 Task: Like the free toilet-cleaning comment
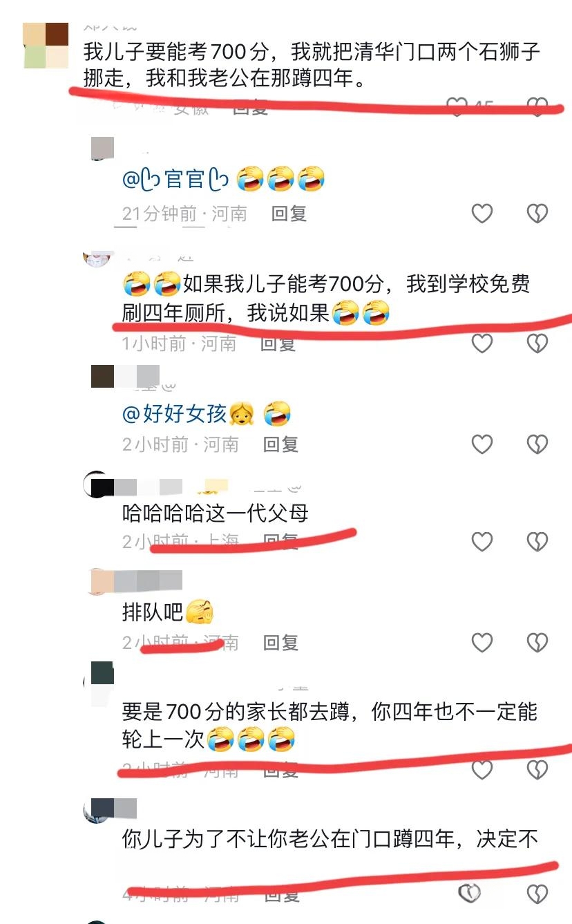click(x=482, y=343)
